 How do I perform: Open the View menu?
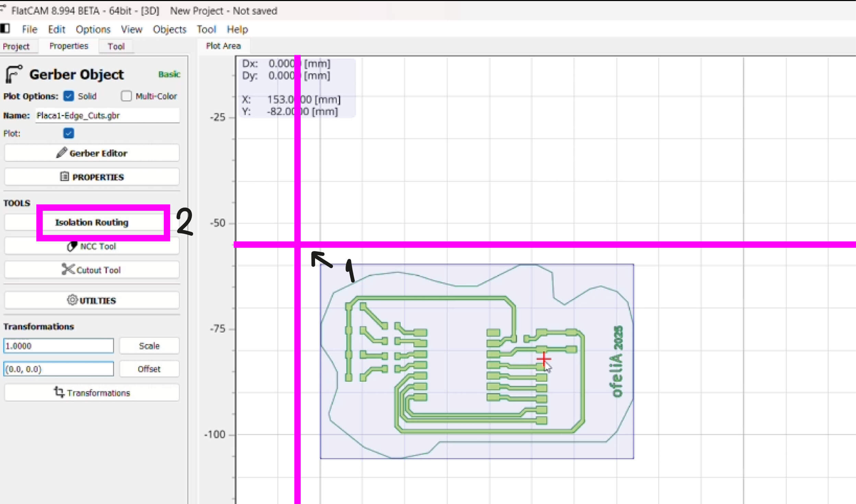pyautogui.click(x=131, y=29)
